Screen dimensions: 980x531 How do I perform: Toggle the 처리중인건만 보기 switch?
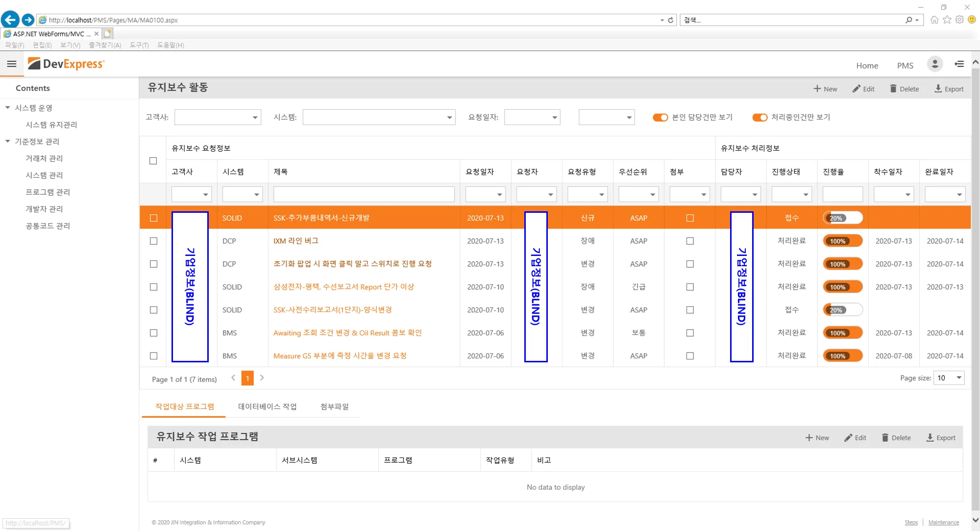(759, 117)
